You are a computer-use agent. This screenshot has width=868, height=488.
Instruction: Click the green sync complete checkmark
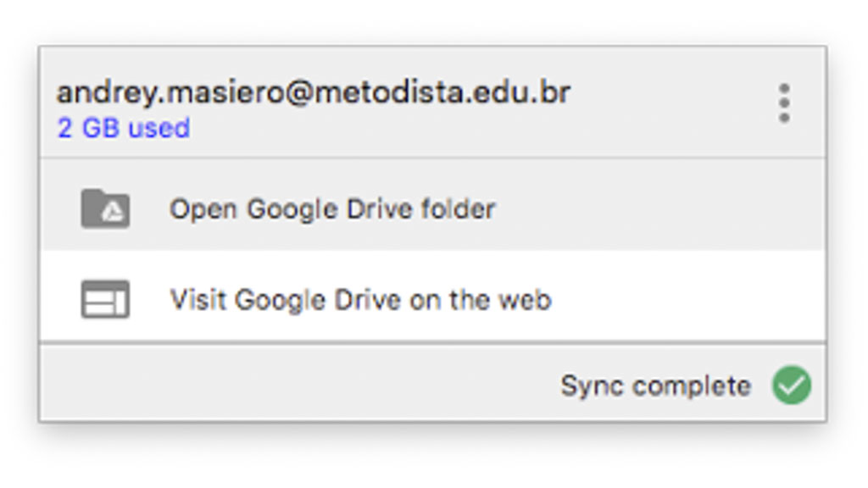click(791, 385)
